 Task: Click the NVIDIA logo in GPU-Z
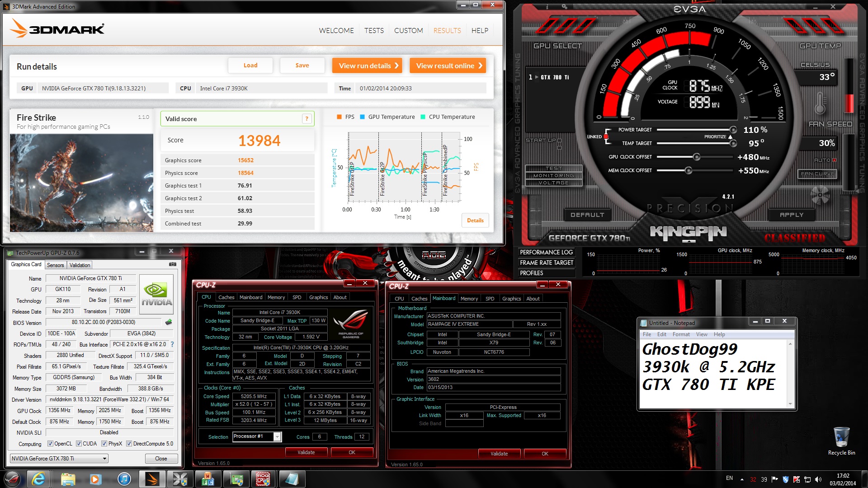(x=156, y=295)
